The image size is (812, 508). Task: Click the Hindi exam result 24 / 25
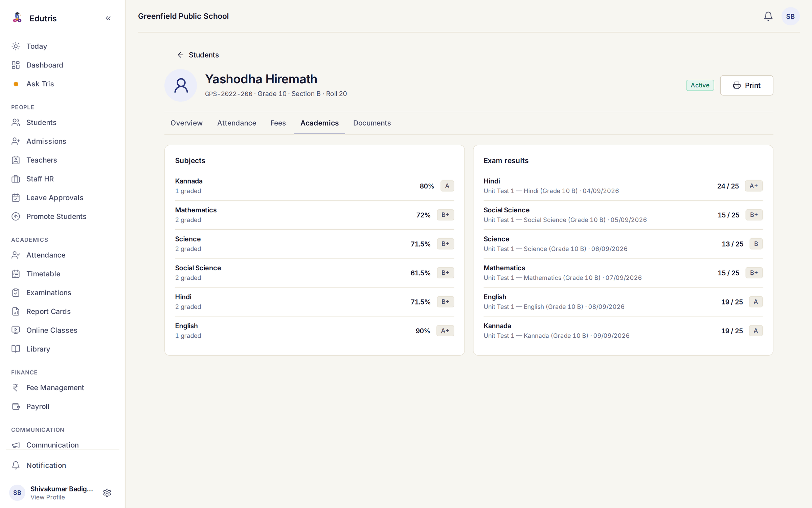728,186
